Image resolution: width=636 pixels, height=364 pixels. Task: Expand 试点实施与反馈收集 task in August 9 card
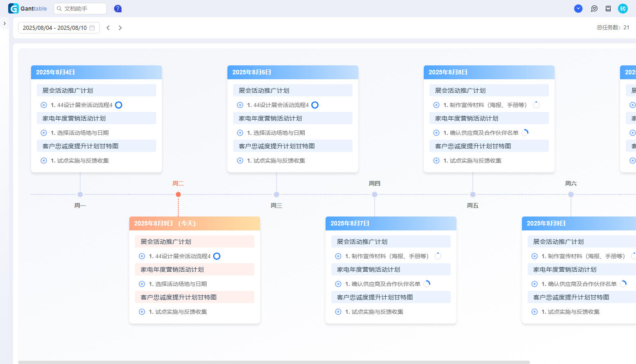click(x=535, y=312)
